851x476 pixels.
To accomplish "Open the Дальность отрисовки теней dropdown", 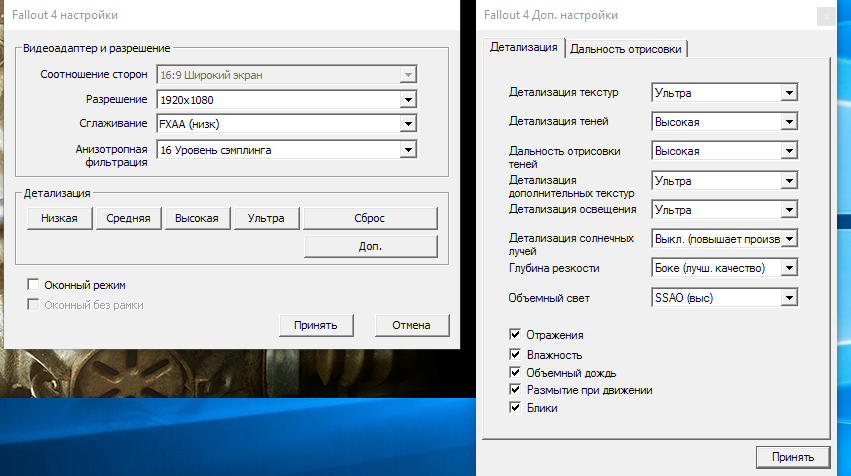I will [725, 151].
